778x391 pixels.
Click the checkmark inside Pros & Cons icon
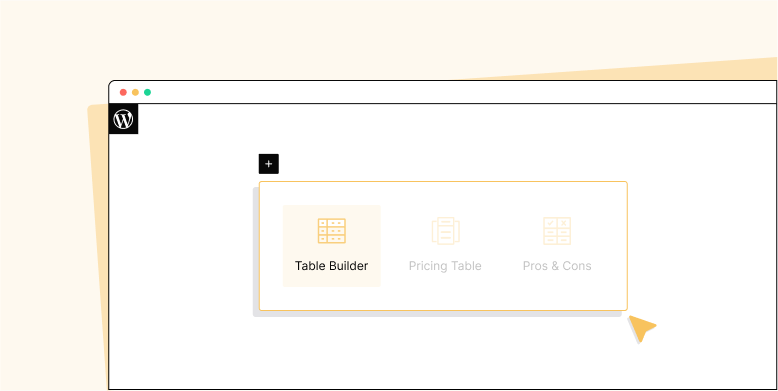[550, 223]
